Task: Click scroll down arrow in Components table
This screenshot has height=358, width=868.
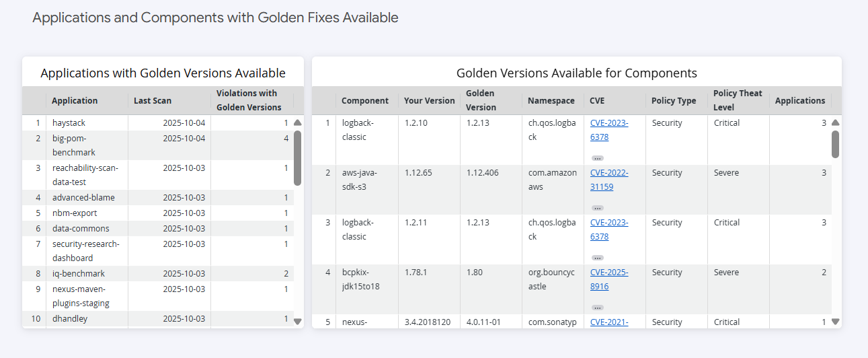Action: (x=836, y=322)
